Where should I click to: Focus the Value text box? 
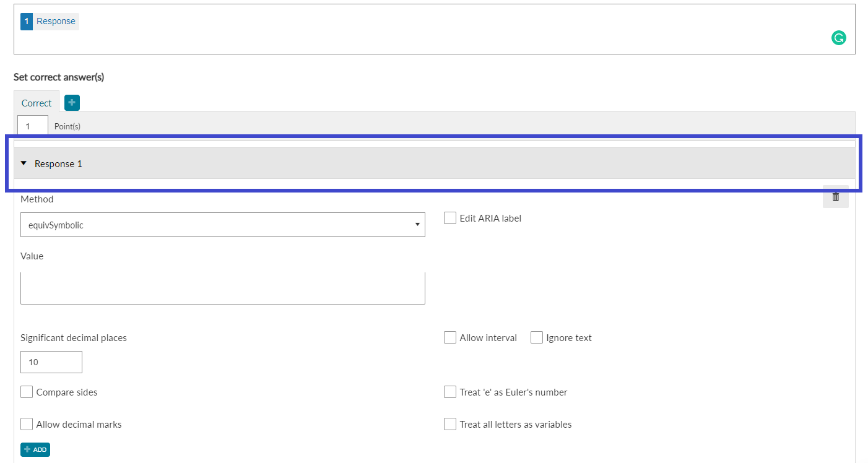click(223, 288)
